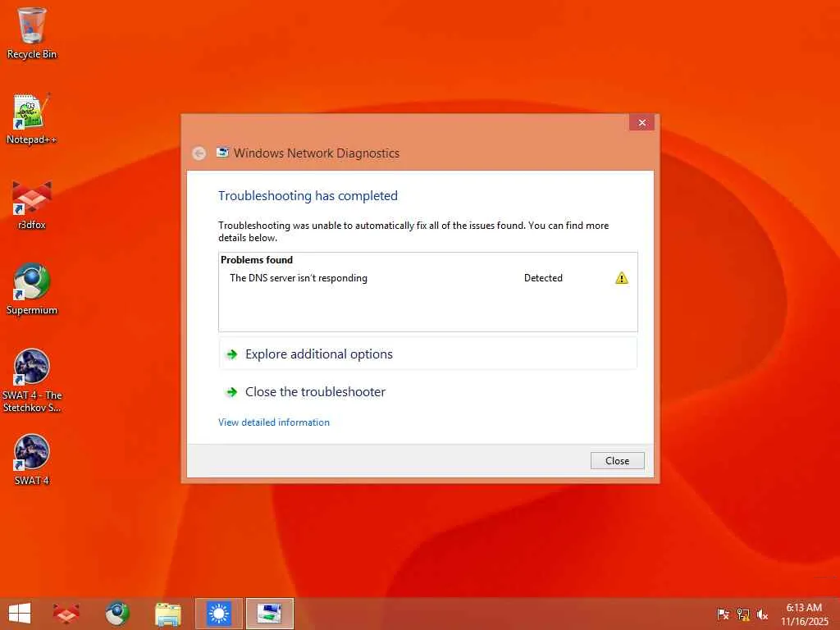Select the r3dfox desktop shortcut
The image size is (840, 630).
click(32, 204)
